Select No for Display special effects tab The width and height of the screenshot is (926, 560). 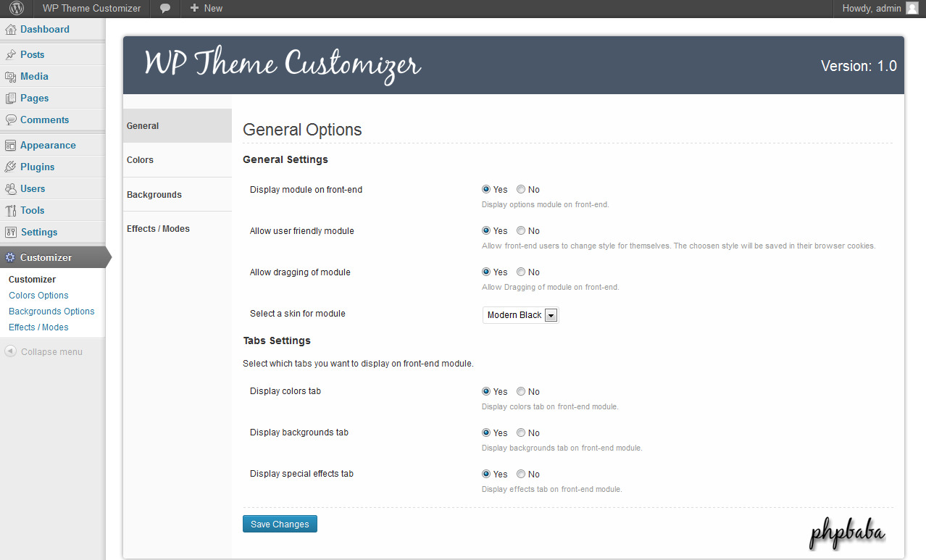(x=521, y=474)
